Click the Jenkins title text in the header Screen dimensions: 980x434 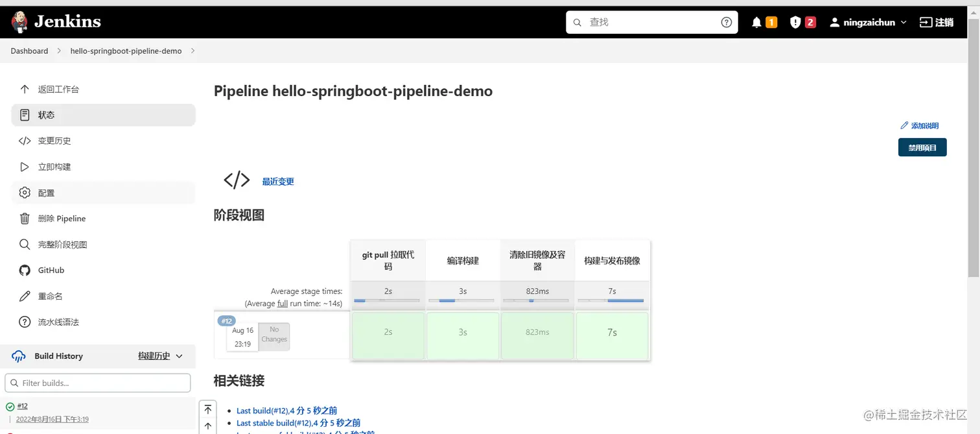pos(67,21)
